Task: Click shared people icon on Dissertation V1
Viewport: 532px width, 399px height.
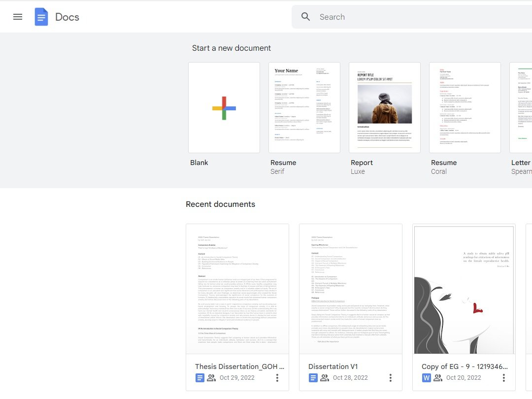Action: [325, 378]
